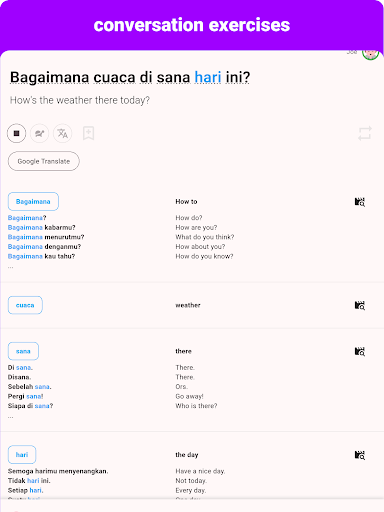
Task: Bookmark this sentence
Action: (x=88, y=133)
